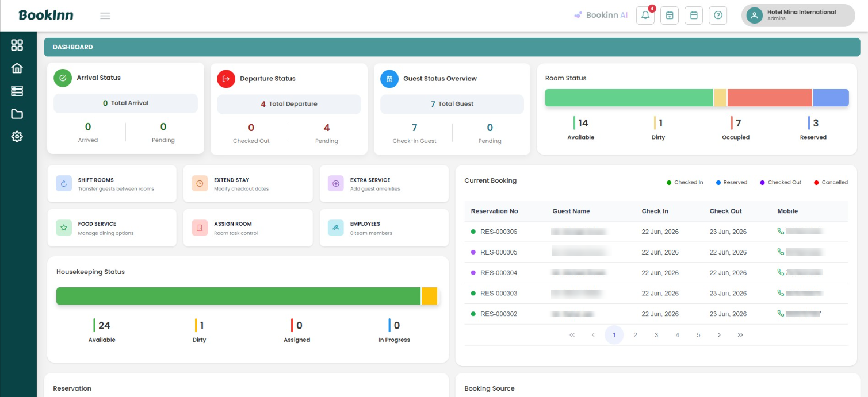Open the folder icon in sidebar
This screenshot has height=397, width=868.
[17, 114]
